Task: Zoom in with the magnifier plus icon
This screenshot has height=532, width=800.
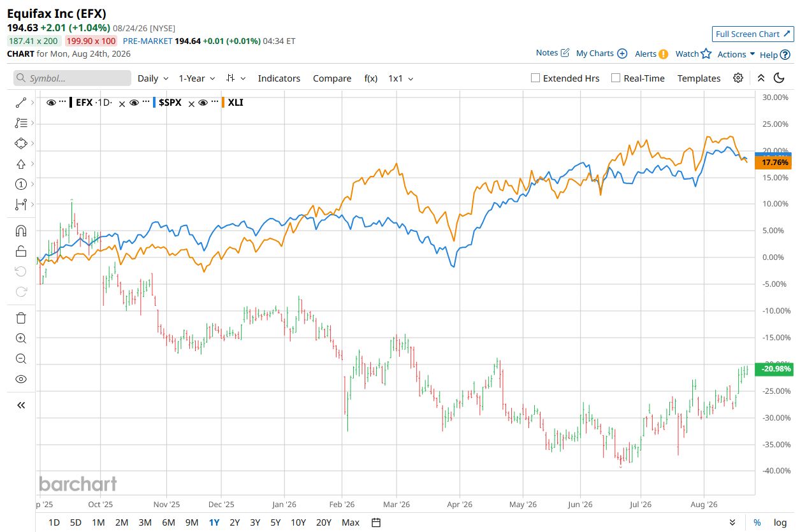Action: click(20, 338)
